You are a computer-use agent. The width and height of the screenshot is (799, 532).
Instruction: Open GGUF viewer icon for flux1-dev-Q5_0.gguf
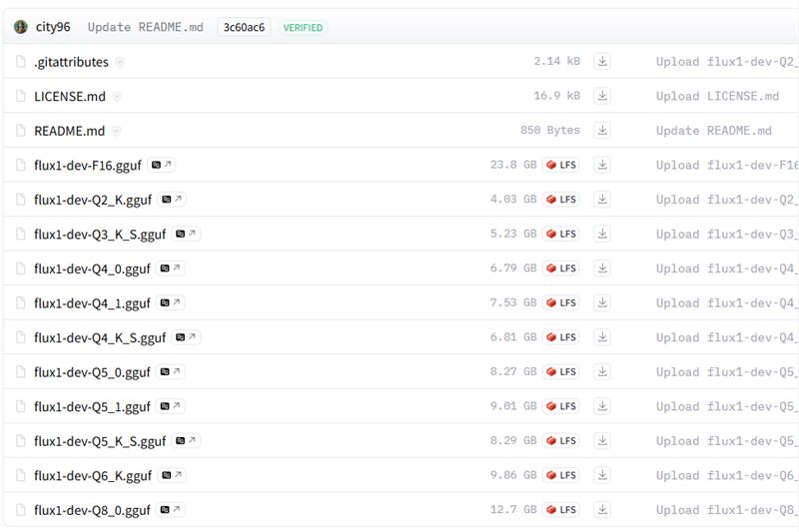click(x=170, y=371)
